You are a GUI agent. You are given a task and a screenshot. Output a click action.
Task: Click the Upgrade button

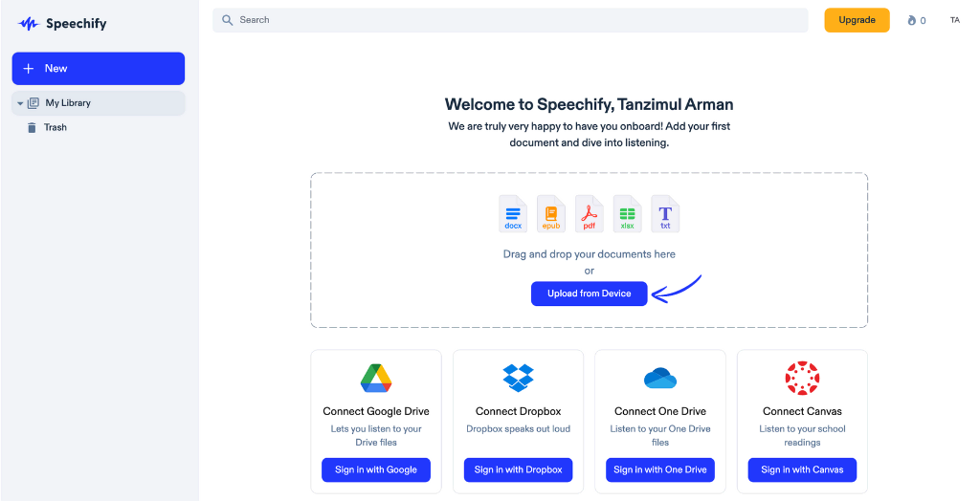pyautogui.click(x=857, y=20)
